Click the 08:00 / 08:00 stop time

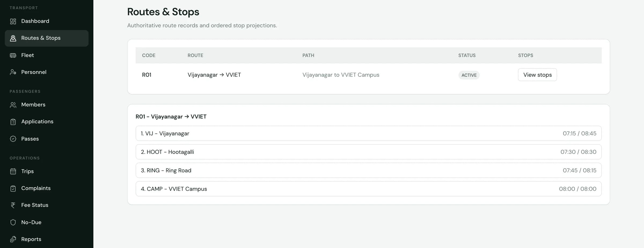(577, 189)
